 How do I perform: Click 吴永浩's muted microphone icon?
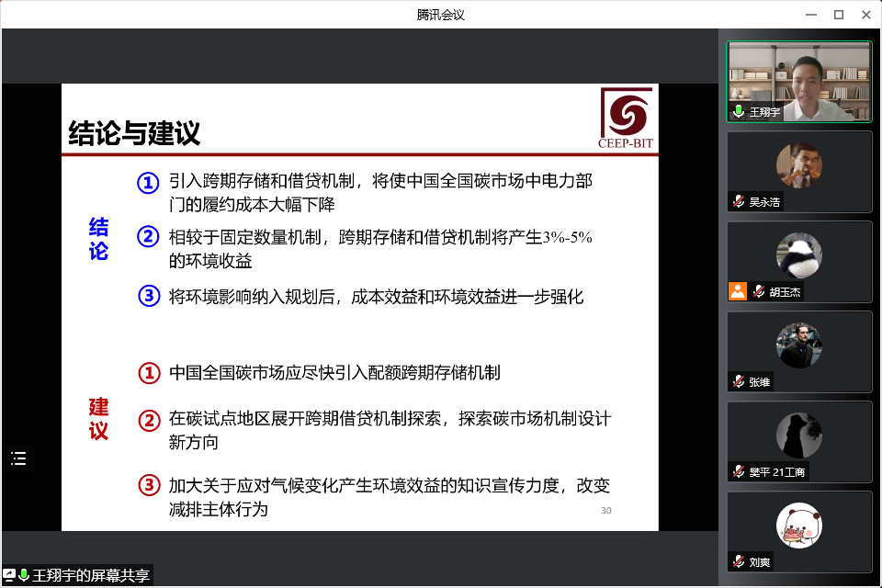point(738,202)
